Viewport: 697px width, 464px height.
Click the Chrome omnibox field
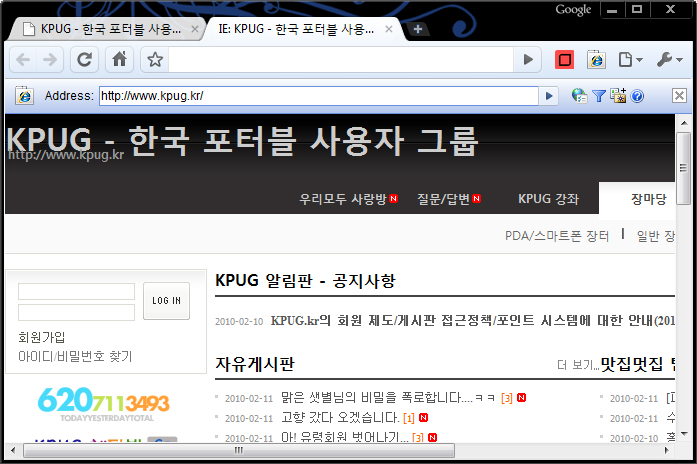341,59
